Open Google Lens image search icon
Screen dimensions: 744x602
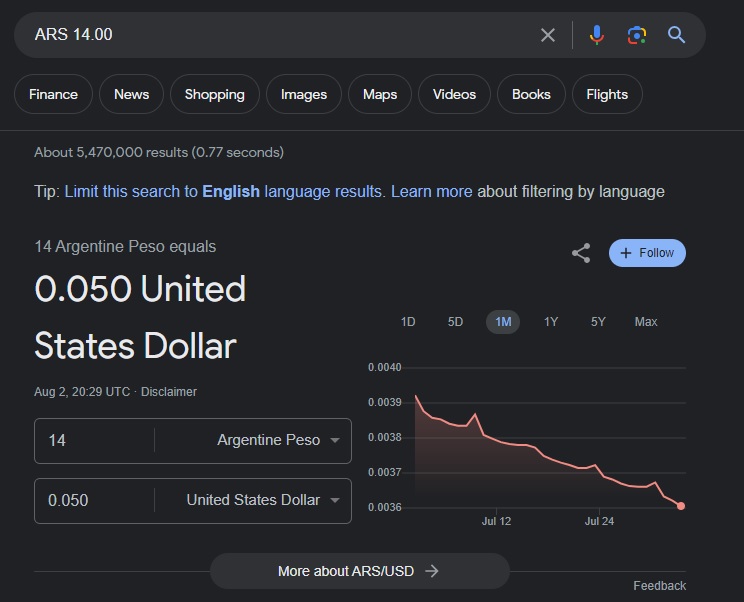pos(637,35)
